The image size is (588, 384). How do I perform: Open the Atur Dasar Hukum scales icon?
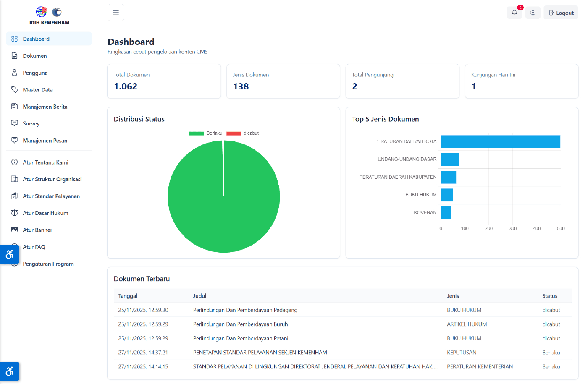pyautogui.click(x=14, y=213)
